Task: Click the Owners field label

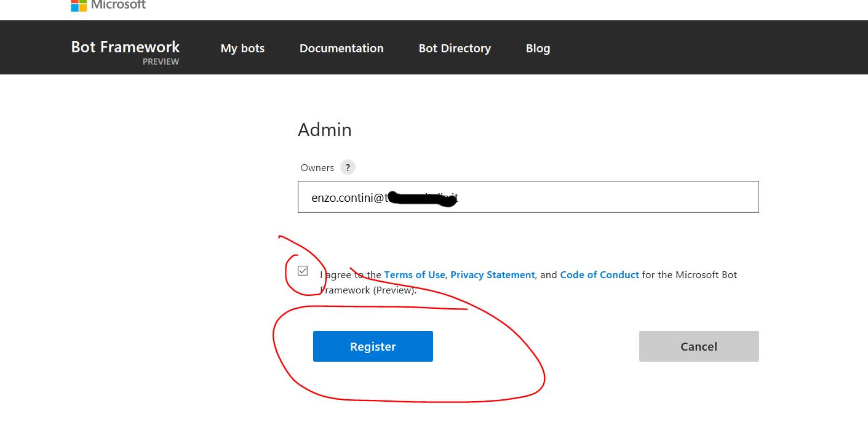Action: 317,167
